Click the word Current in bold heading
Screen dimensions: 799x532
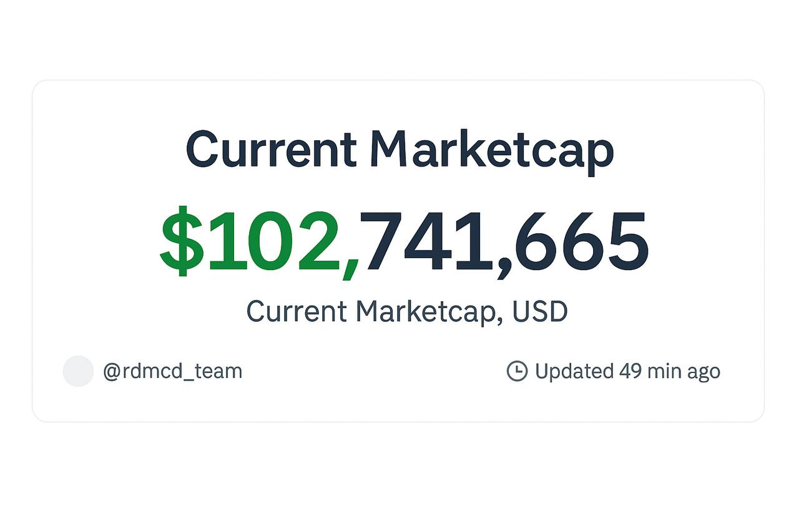(272, 150)
